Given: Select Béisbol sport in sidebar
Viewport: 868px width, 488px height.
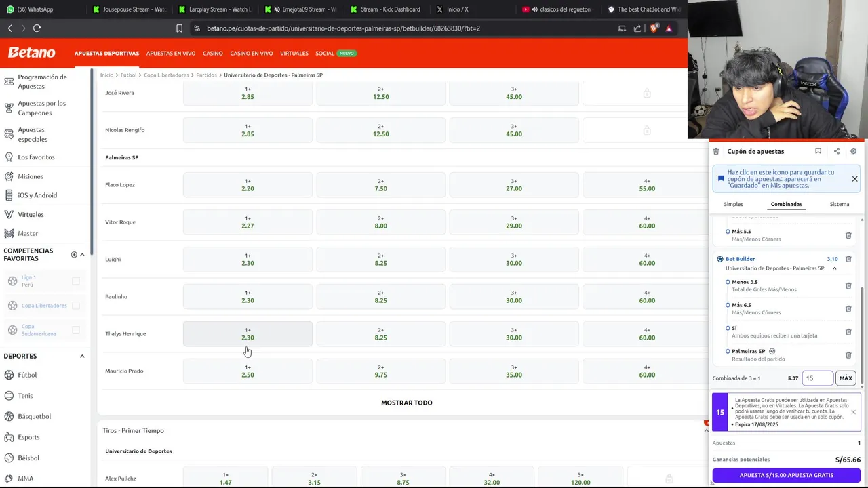Looking at the screenshot, I should coord(28,458).
